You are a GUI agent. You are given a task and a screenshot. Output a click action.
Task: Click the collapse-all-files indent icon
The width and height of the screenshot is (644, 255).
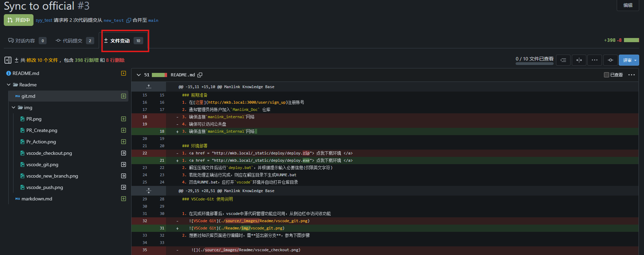[x=563, y=60]
